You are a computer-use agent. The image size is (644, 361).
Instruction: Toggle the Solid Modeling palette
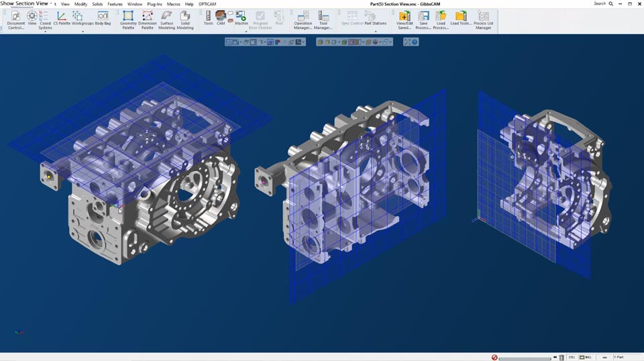pos(185,19)
